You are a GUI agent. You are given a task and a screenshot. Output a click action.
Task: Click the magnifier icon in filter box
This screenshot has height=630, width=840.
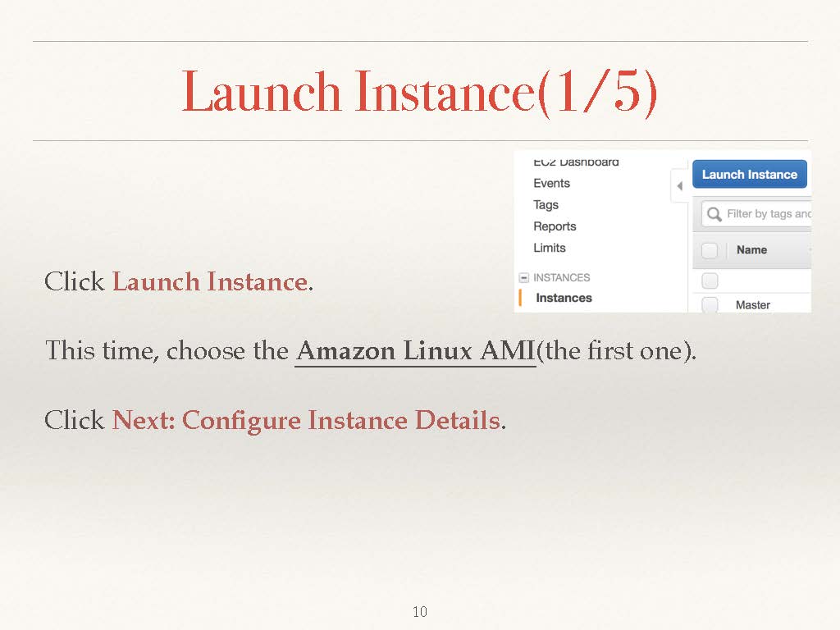714,214
